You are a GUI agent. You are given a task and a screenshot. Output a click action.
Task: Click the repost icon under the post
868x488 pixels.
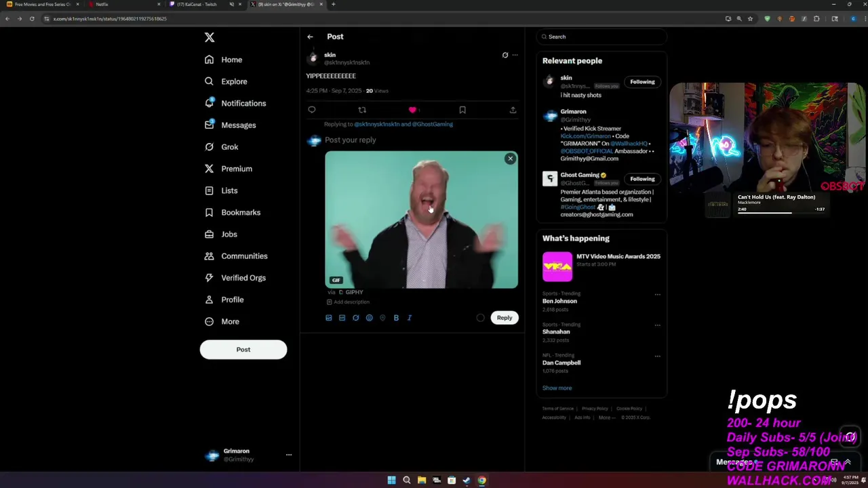tap(362, 110)
